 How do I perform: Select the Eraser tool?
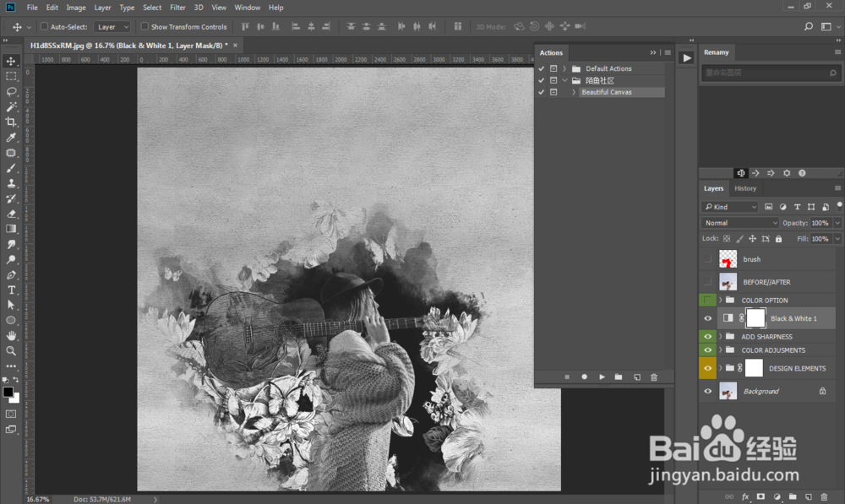(x=11, y=214)
